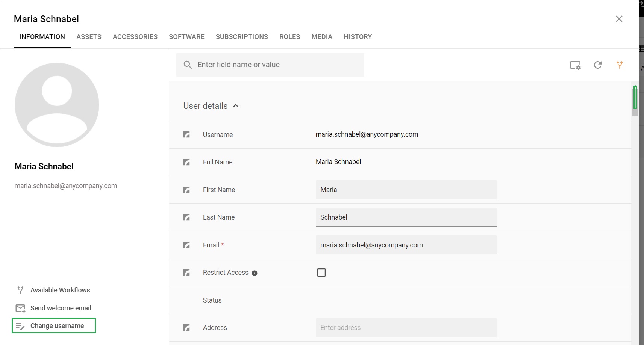Click the Change username action
This screenshot has height=345, width=644.
[x=57, y=325]
